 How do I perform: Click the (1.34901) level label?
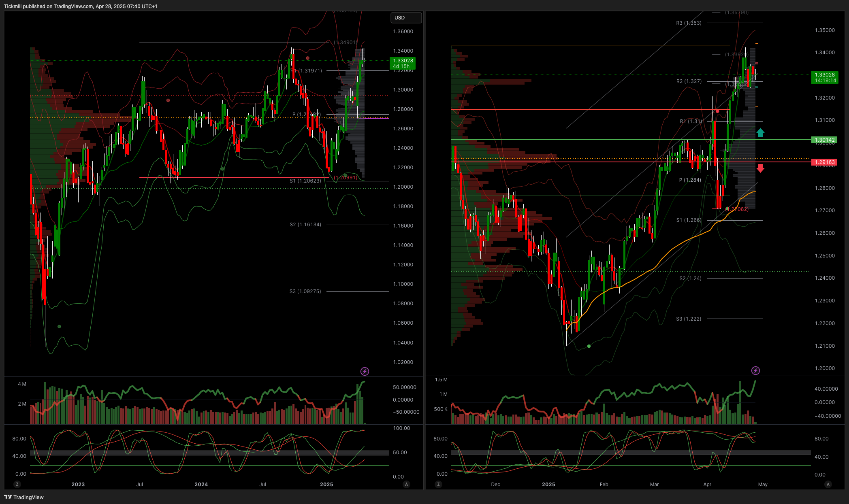(x=346, y=43)
